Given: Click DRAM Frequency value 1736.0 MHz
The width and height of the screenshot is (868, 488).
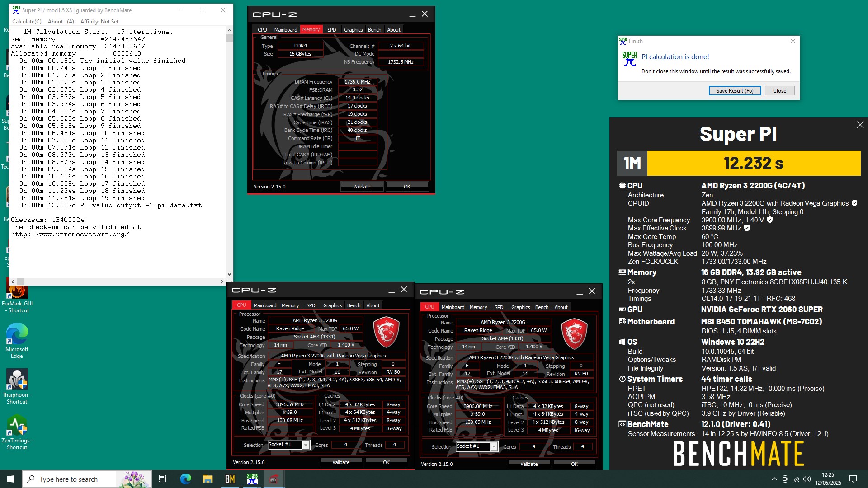Looking at the screenshot, I should (357, 82).
